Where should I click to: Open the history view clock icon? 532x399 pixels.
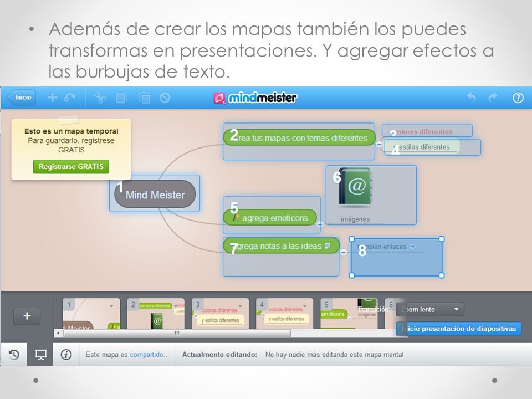tap(14, 355)
